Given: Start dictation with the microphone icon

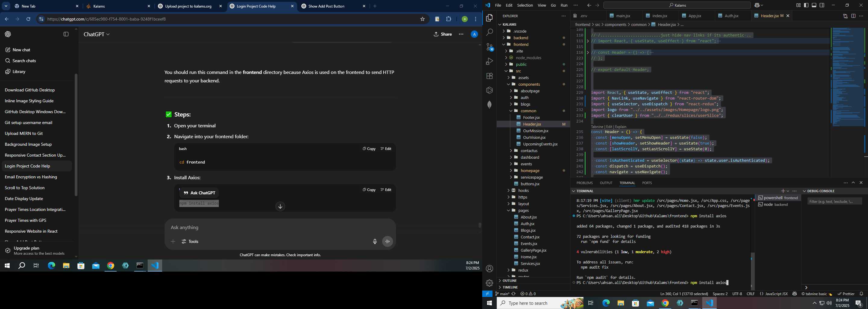Looking at the screenshot, I should (x=375, y=241).
